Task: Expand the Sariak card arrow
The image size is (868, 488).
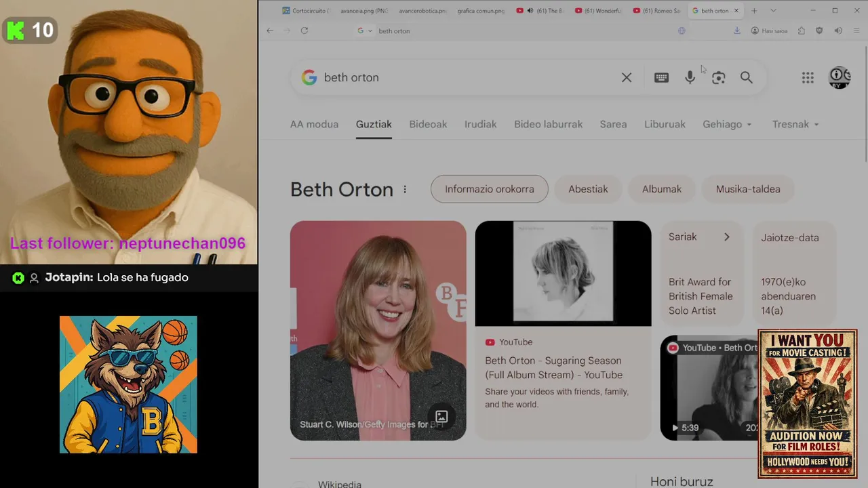Action: pos(726,237)
